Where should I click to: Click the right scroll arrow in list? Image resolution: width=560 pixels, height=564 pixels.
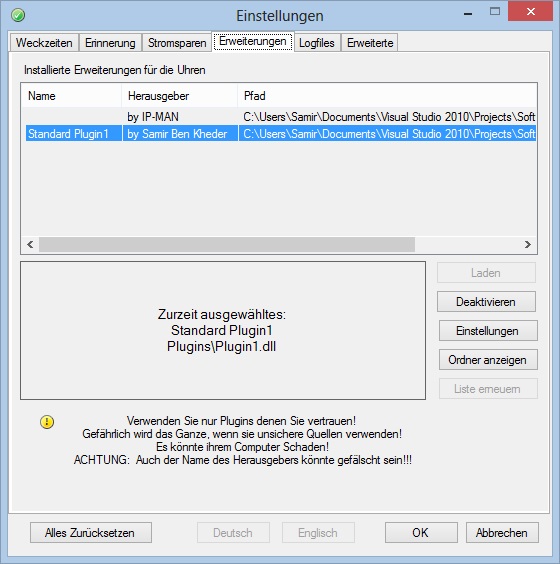click(x=528, y=245)
